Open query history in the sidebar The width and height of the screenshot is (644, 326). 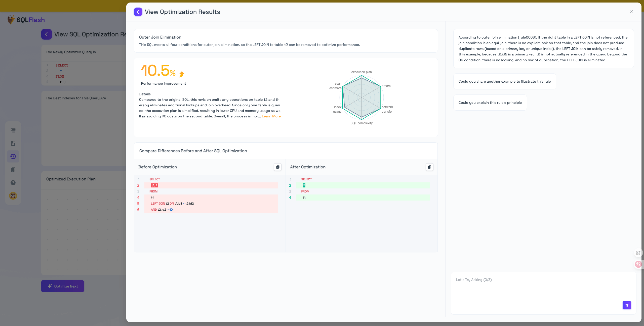tap(13, 156)
